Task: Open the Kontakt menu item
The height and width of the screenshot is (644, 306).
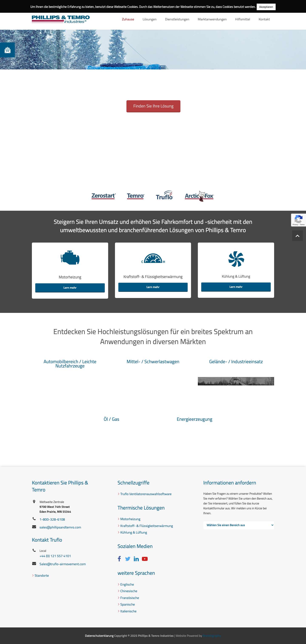Action: (264, 19)
